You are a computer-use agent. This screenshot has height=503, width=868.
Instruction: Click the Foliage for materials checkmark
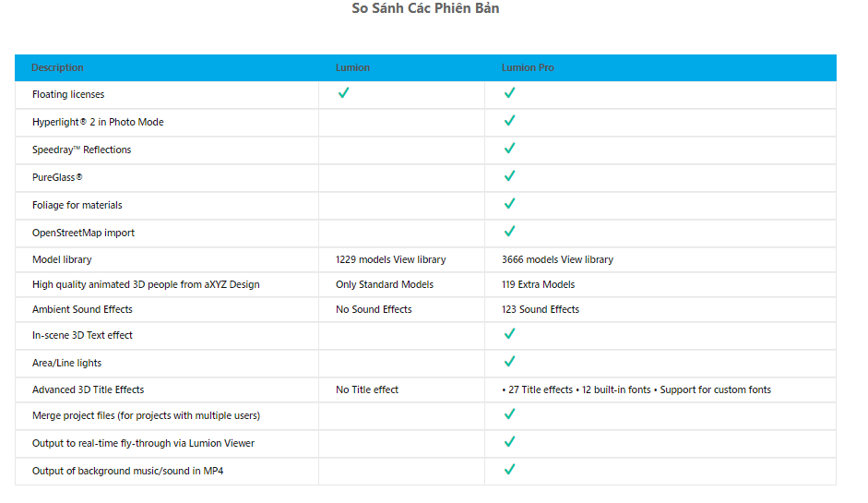(509, 204)
